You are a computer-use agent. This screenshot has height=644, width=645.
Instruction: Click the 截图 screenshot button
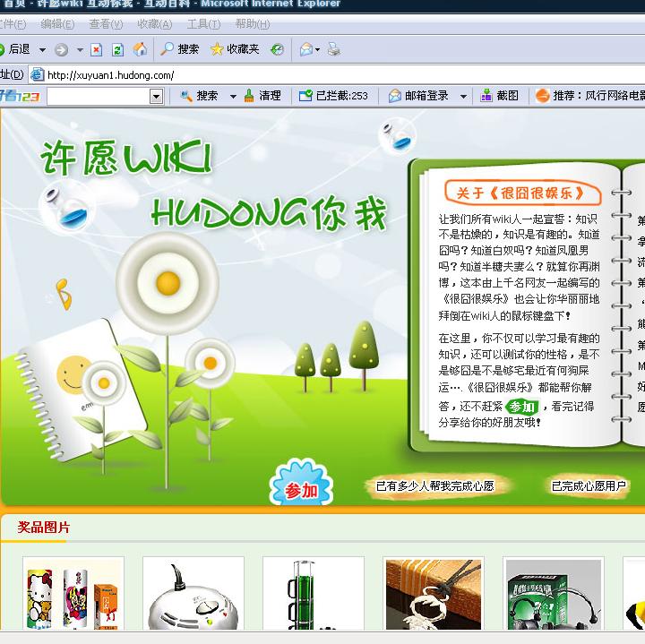499,96
